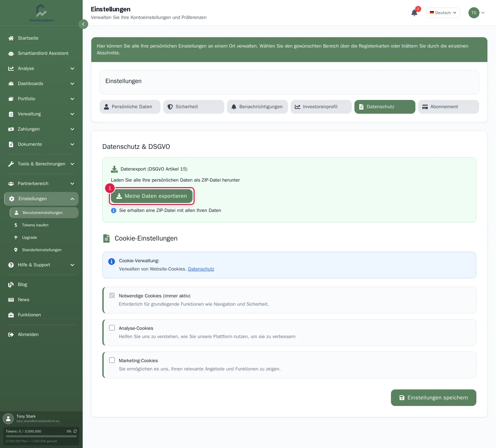Open the Datenschutz link in cookie notice

click(x=201, y=269)
